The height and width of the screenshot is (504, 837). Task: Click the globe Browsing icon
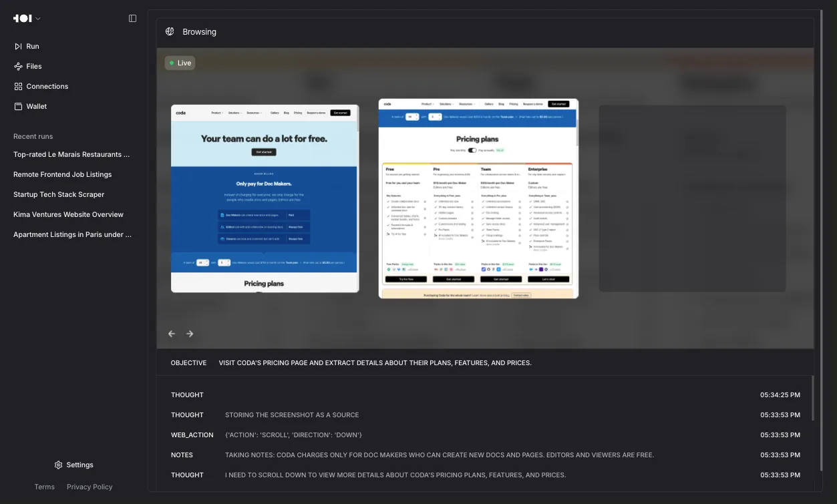coord(170,31)
